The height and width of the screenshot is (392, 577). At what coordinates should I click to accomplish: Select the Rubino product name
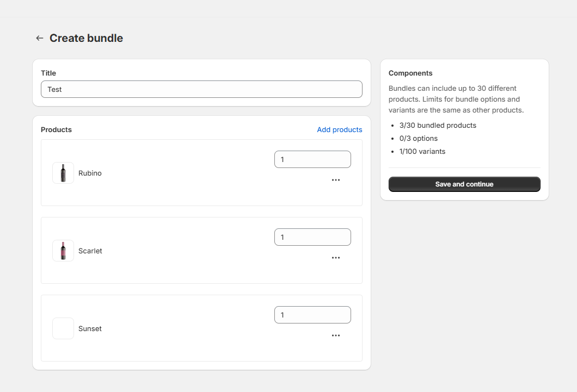click(90, 173)
